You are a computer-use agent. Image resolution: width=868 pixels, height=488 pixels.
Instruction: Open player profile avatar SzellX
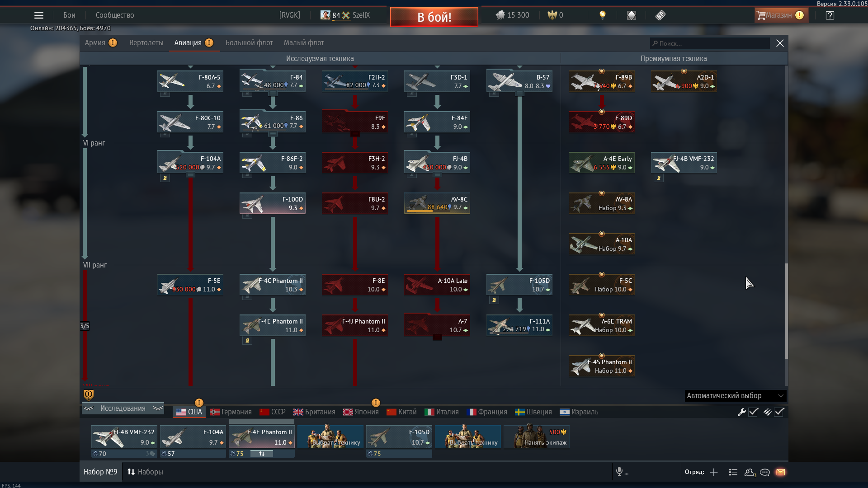[x=325, y=15]
